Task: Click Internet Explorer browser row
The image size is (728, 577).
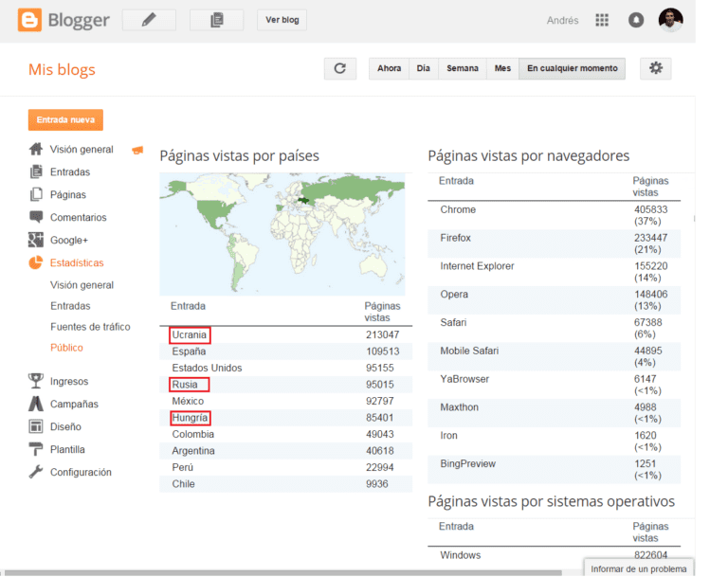Action: pyautogui.click(x=555, y=272)
